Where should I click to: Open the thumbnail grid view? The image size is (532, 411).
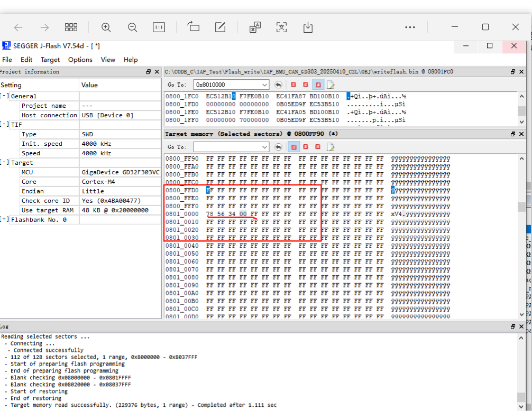tap(71, 27)
